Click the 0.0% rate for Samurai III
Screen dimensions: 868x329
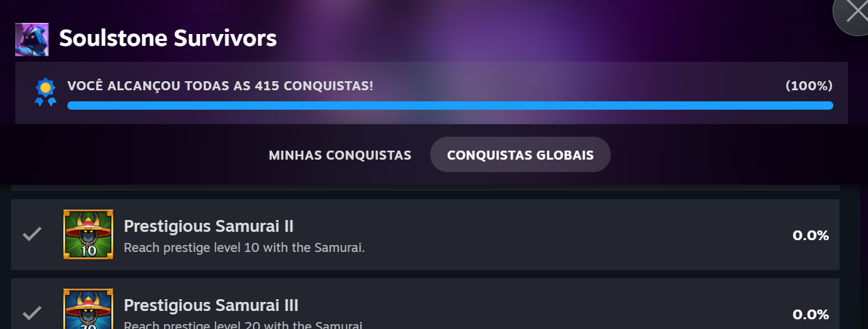click(810, 314)
